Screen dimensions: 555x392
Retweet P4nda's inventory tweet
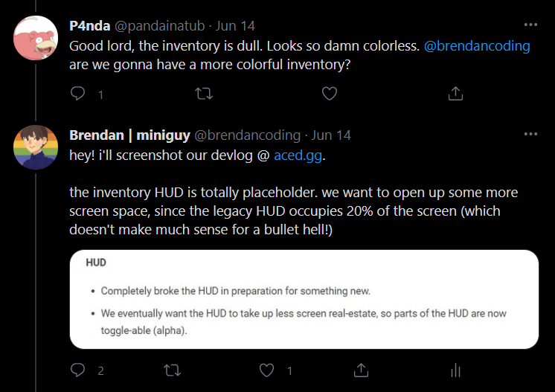203,94
